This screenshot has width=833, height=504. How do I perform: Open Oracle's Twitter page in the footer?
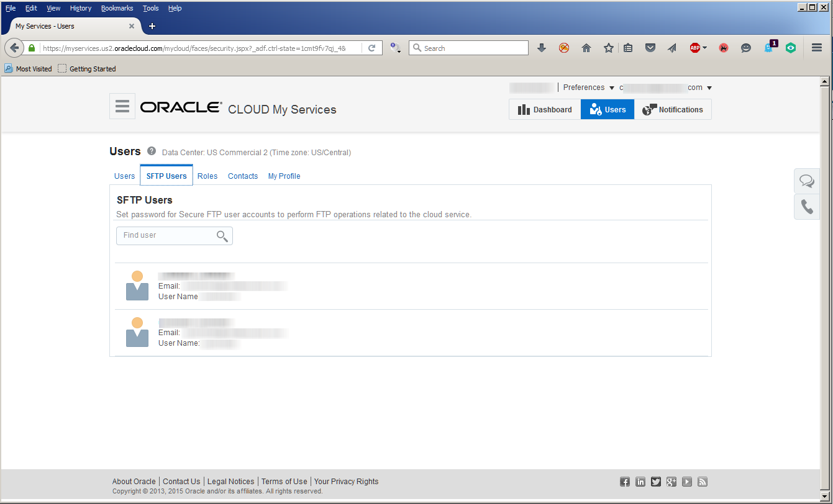point(656,482)
